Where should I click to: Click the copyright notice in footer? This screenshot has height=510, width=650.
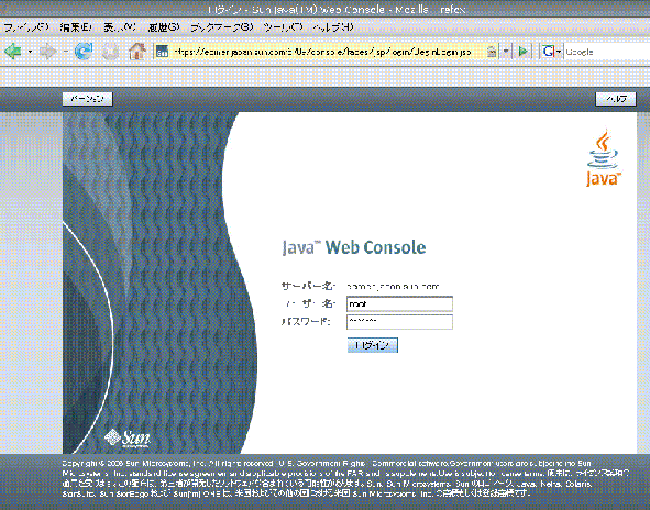[x=346, y=478]
